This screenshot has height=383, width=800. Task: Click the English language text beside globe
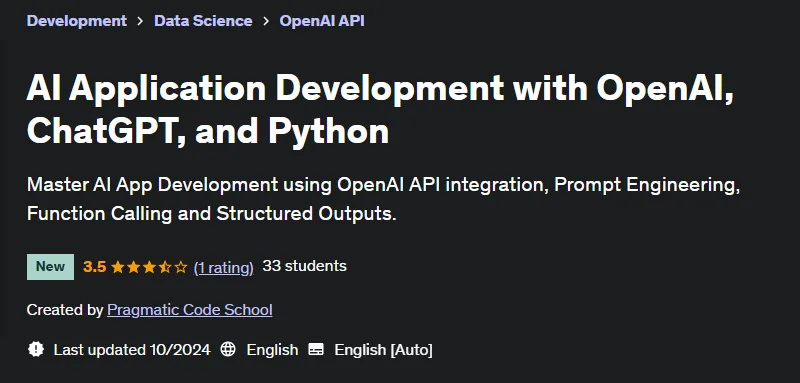(272, 350)
